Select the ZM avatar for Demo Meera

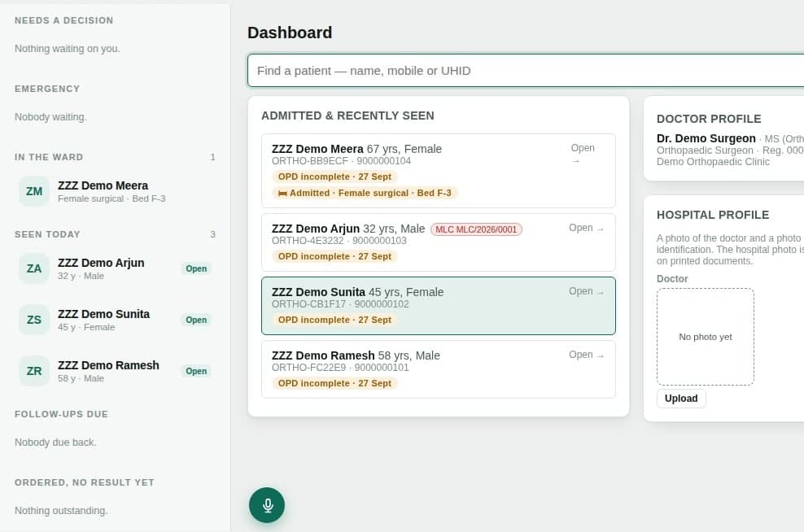34,191
